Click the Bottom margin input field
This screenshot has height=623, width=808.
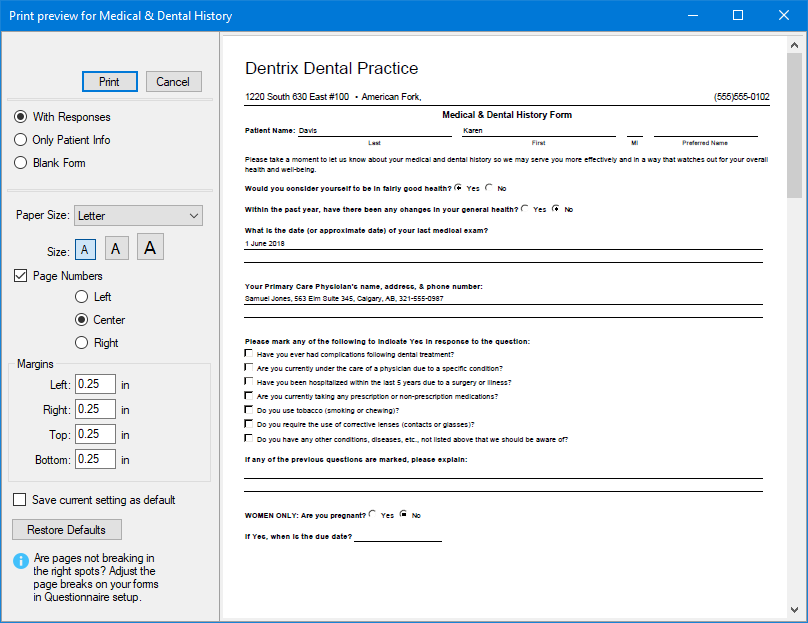click(95, 459)
